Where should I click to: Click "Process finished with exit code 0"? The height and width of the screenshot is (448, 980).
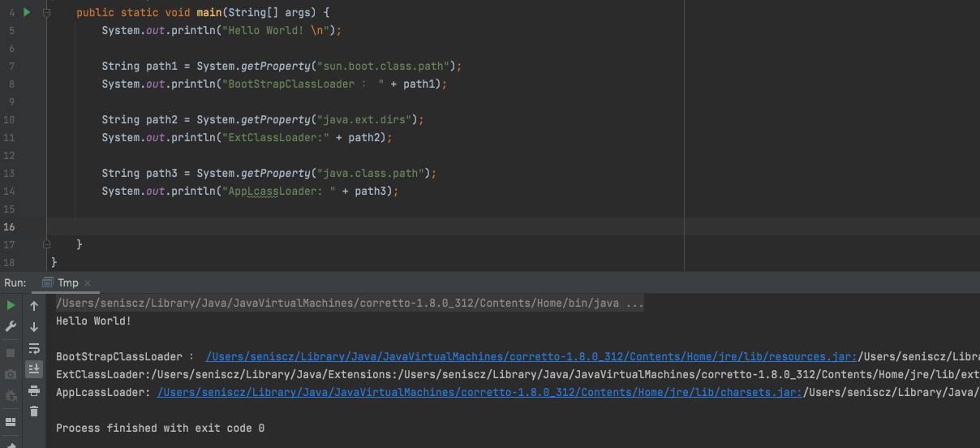click(160, 428)
